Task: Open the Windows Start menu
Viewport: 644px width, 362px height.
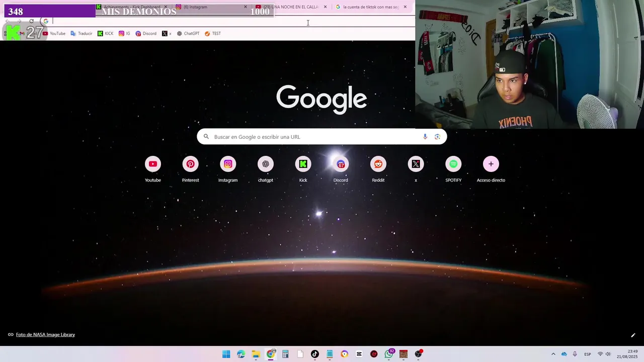Action: [x=226, y=354]
